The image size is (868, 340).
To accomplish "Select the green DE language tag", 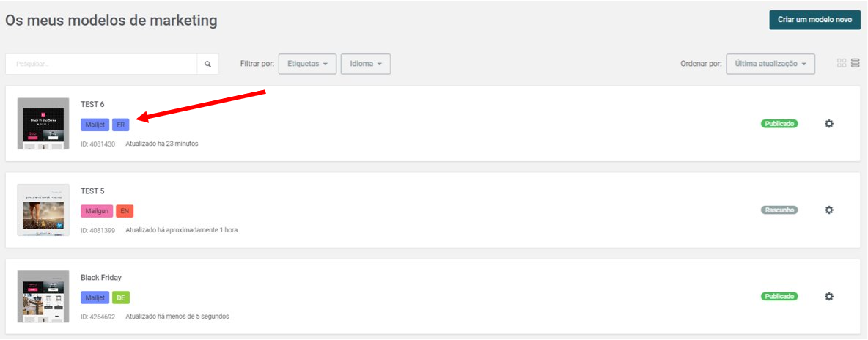I will [121, 297].
